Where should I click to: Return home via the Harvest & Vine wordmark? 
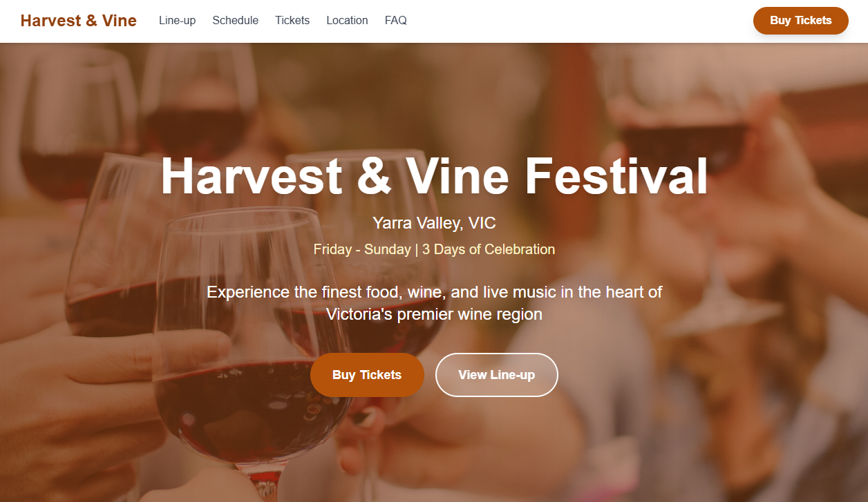pos(78,20)
